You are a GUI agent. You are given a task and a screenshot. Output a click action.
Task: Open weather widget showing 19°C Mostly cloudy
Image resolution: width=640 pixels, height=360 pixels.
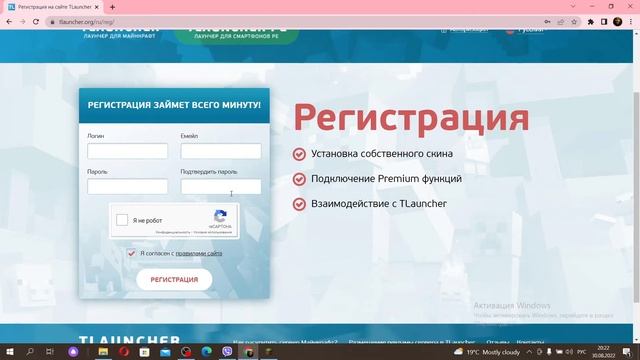point(487,352)
